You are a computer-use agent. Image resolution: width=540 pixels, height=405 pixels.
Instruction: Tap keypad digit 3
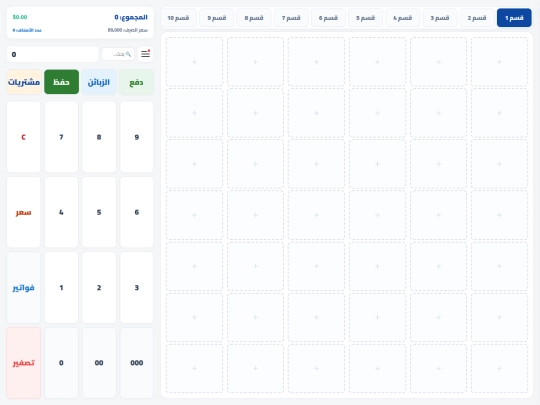(137, 288)
